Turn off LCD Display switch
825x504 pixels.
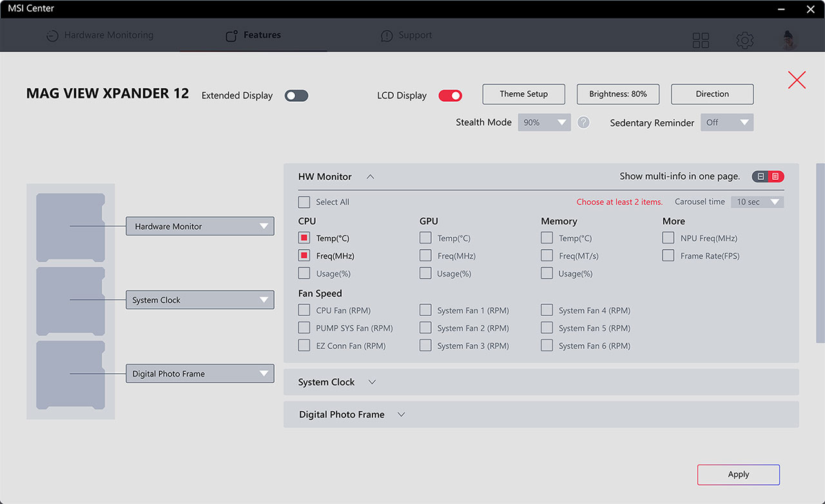pos(451,95)
